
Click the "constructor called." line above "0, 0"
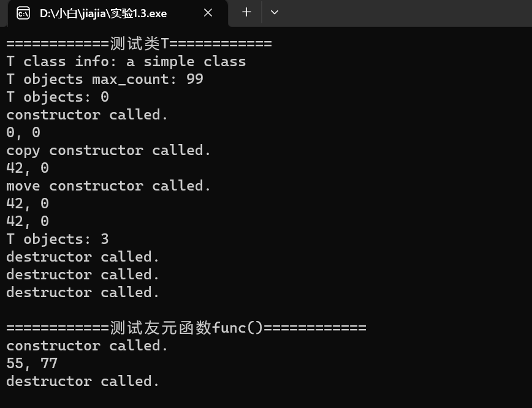pyautogui.click(x=87, y=115)
